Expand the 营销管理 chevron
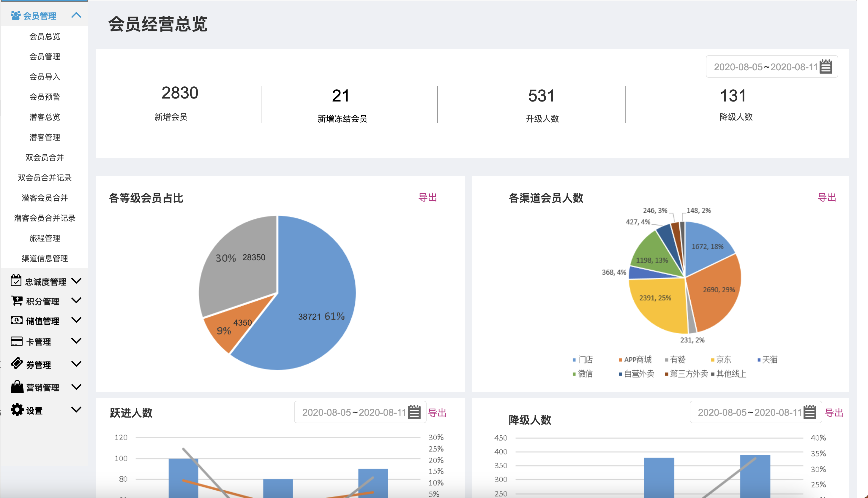 76,387
